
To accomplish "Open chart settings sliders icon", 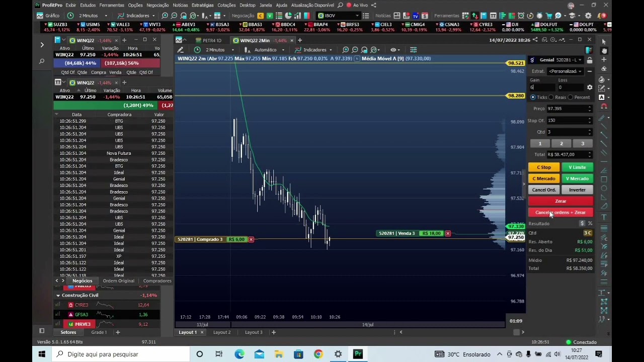I will coord(413,50).
